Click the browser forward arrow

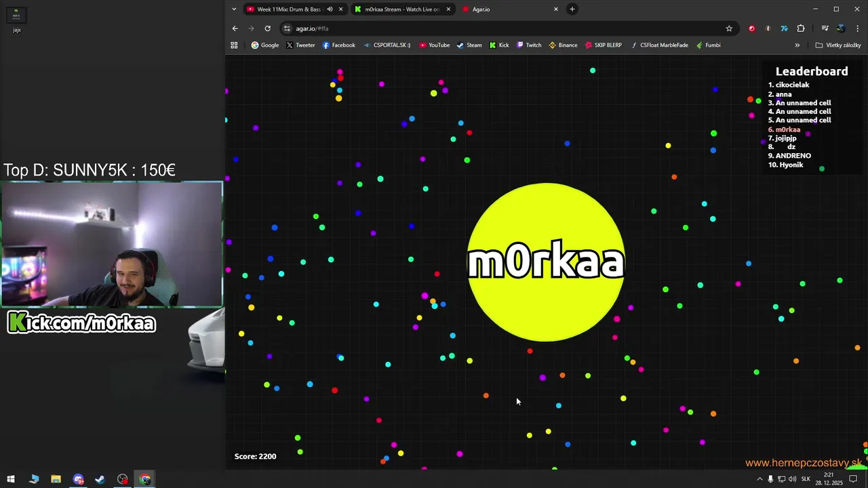[252, 28]
